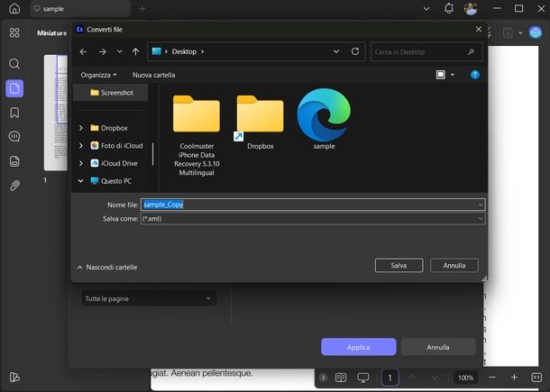Image resolution: width=550 pixels, height=392 pixels.
Task: Click the slideshow presentation icon
Action: [x=363, y=377]
